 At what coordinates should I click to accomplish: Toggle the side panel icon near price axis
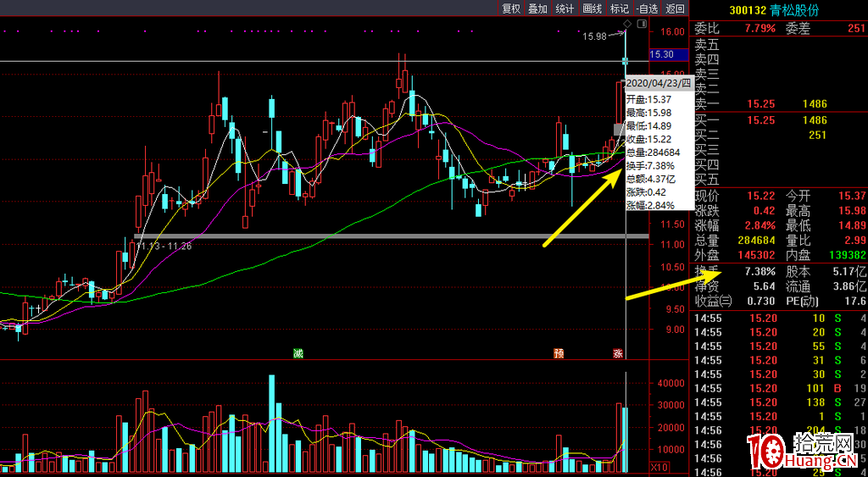[x=643, y=23]
